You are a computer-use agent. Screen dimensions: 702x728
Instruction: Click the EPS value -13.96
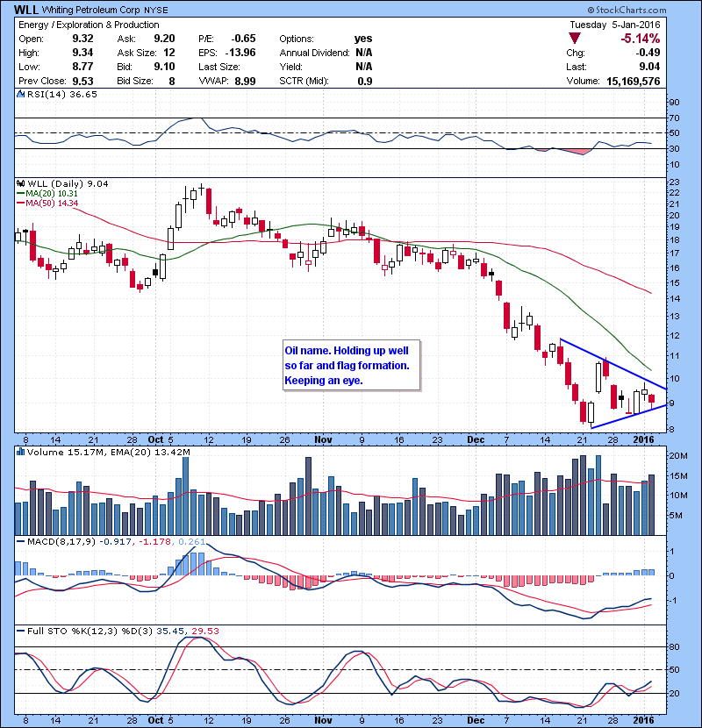click(x=240, y=53)
